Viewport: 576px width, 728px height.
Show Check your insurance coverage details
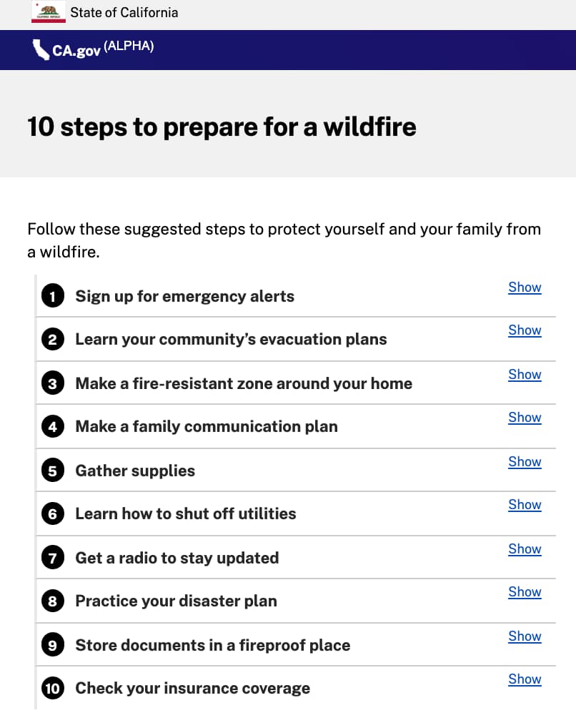525,679
